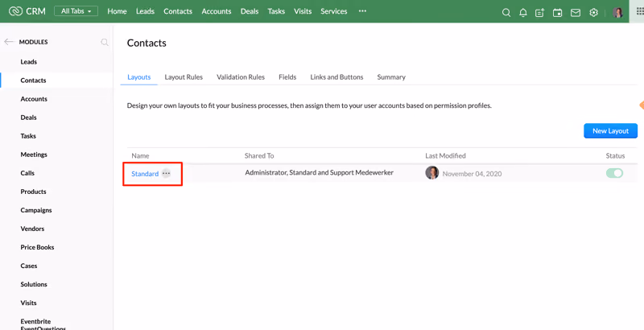The image size is (644, 330).
Task: Open more tabs ellipsis in navigation bar
Action: 362,11
